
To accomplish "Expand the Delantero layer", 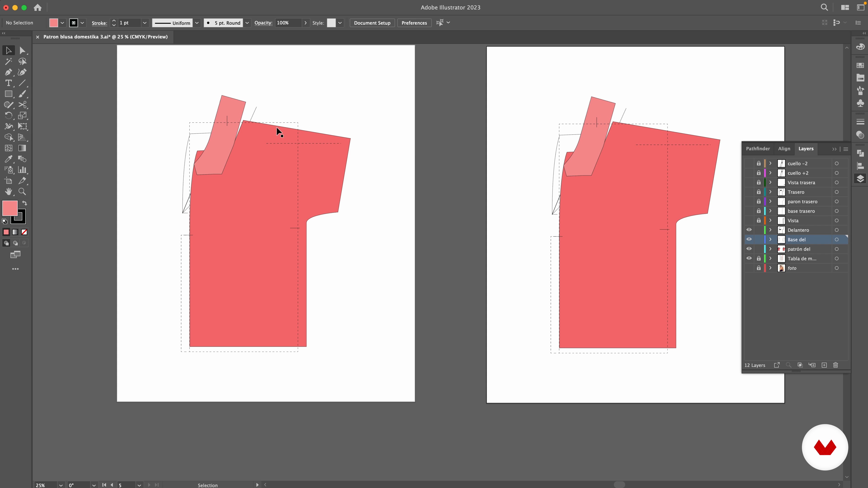I will pos(770,230).
